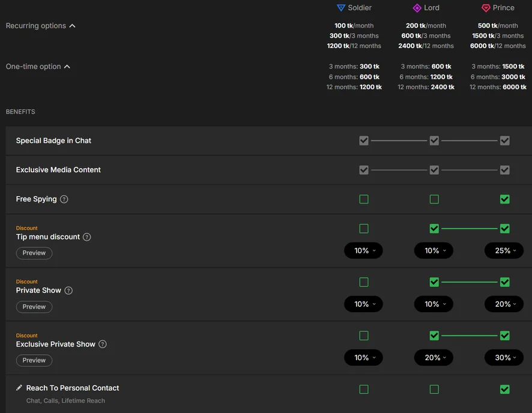The image size is (532, 413).
Task: Click the Free Spying help icon
Action: [64, 199]
